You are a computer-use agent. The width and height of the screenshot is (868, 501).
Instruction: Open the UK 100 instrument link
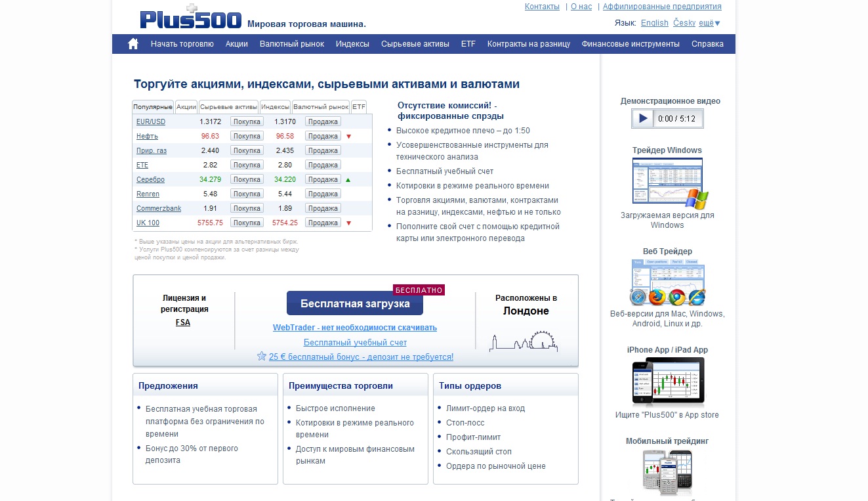(x=148, y=223)
